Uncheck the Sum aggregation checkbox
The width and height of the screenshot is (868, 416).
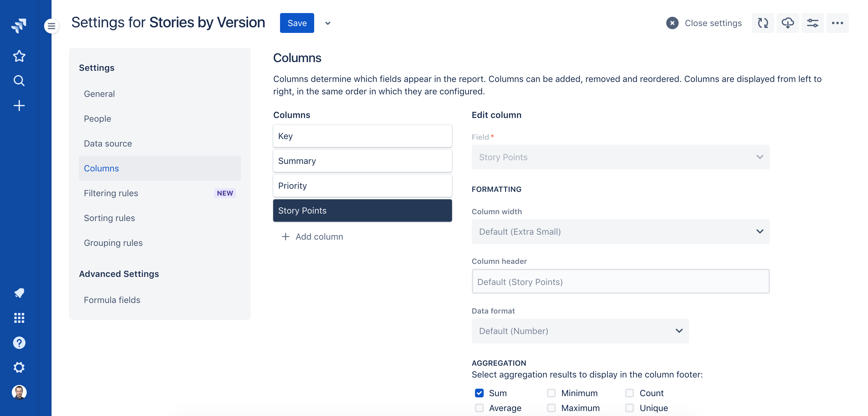click(x=479, y=393)
